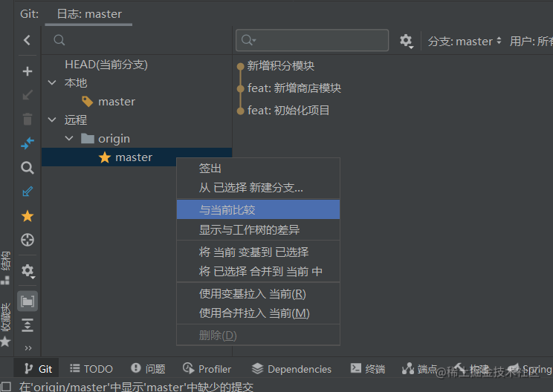
Task: Choose 将 已选择 合并到 当前 中
Action: pos(258,271)
